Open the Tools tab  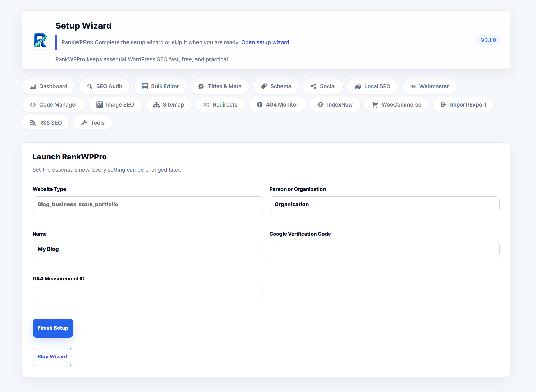point(93,123)
